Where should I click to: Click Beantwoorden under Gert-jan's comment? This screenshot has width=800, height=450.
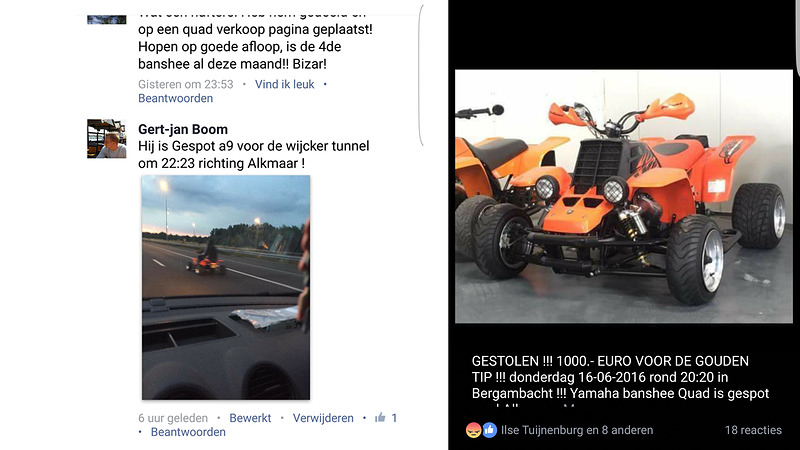tap(188, 432)
